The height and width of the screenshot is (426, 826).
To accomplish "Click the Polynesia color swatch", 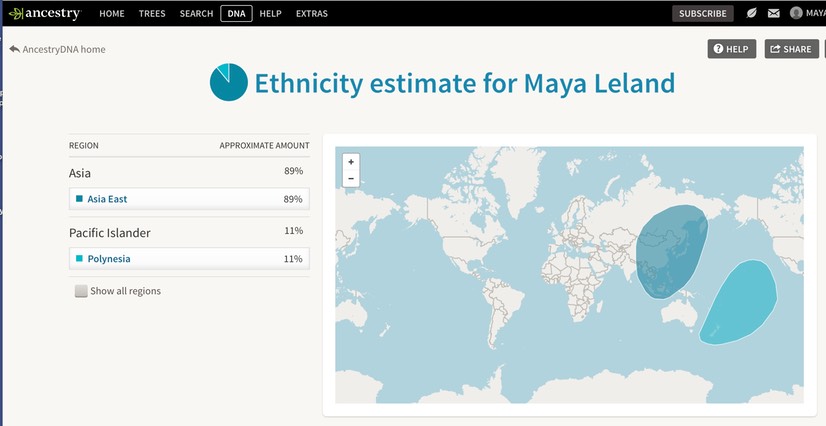I will coord(80,258).
